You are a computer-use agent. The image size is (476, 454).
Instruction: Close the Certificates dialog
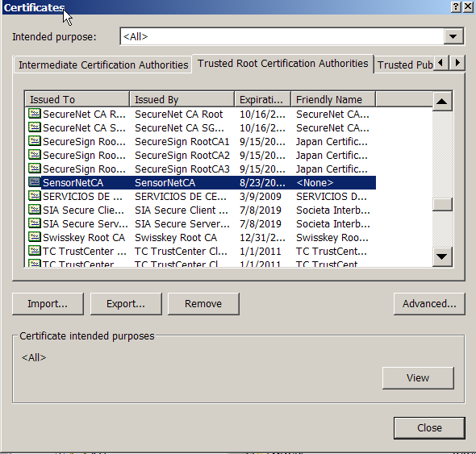(429, 428)
